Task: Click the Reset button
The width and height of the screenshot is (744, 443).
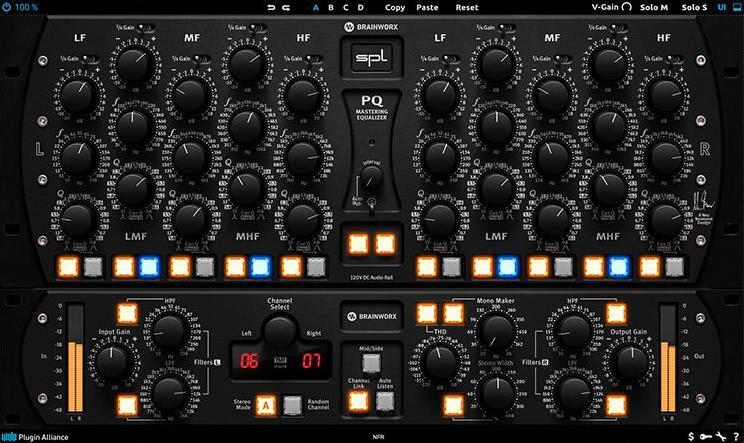Action: (x=467, y=8)
